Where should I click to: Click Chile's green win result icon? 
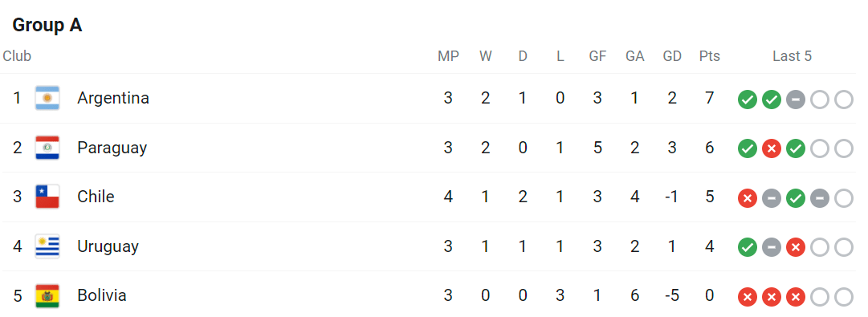tap(796, 198)
